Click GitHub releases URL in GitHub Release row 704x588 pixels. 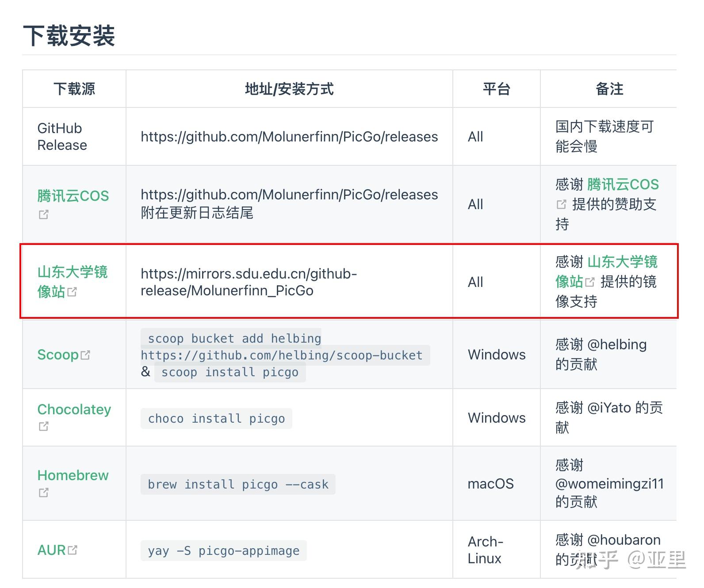289,137
